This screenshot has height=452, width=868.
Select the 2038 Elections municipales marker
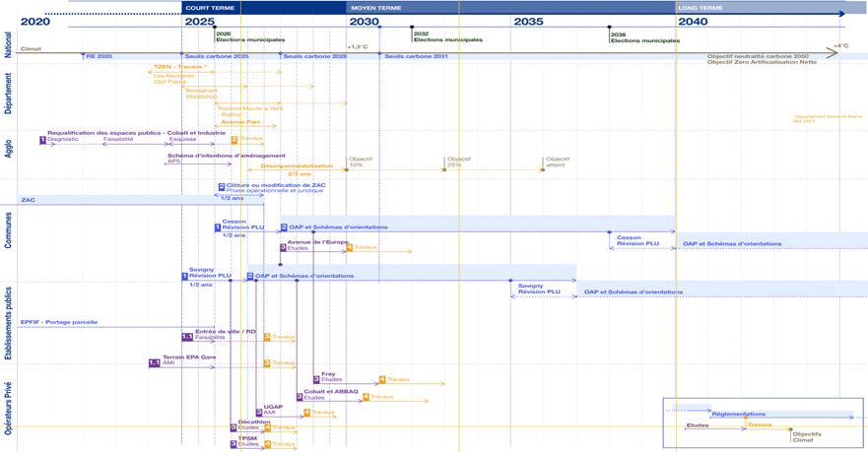[x=610, y=28]
